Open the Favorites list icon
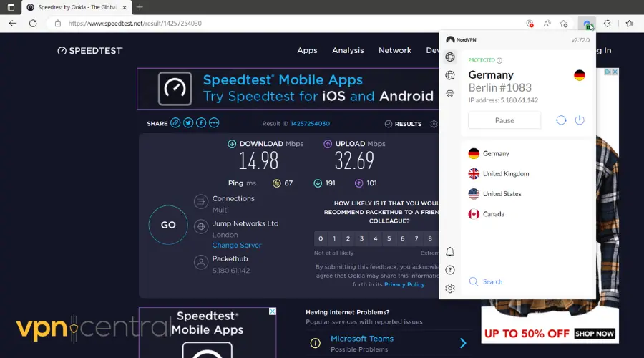Screen dimensions: 644x358 (x=629, y=24)
